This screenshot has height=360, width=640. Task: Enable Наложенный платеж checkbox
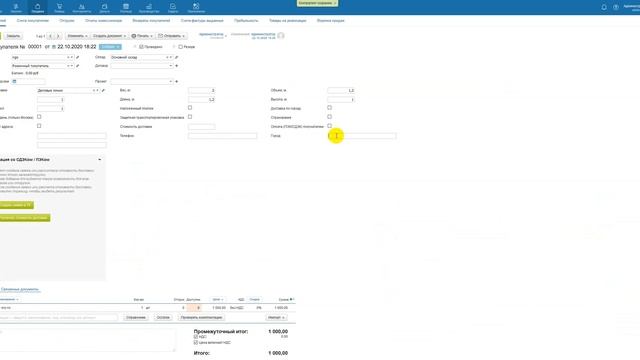(x=190, y=108)
